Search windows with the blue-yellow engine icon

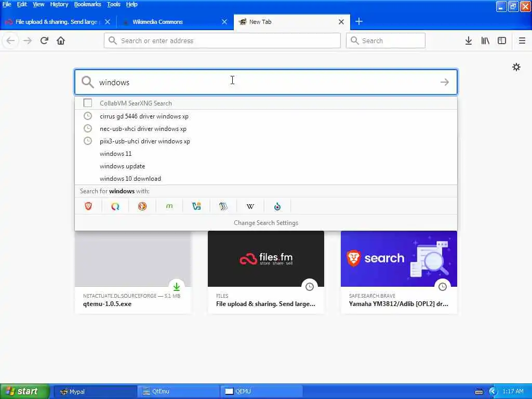(196, 206)
